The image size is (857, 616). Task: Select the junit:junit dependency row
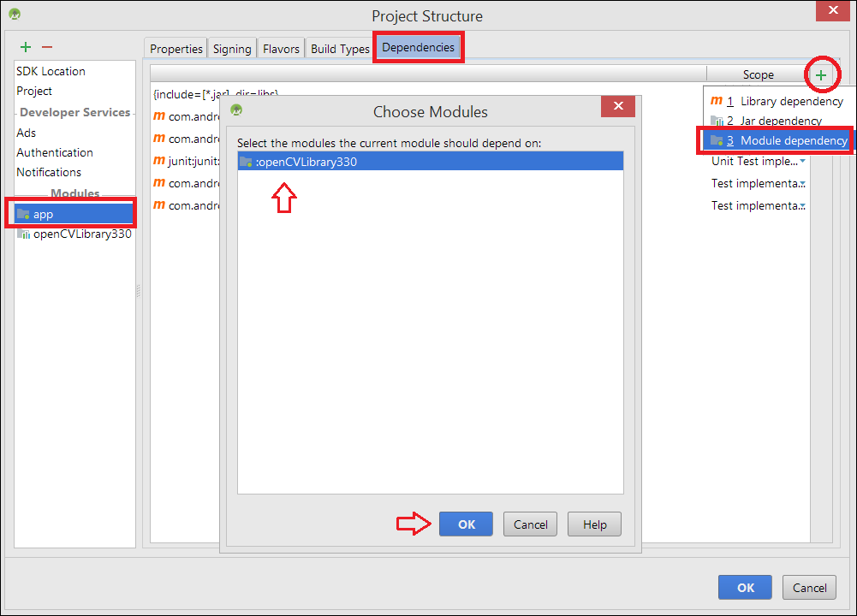pos(187,161)
